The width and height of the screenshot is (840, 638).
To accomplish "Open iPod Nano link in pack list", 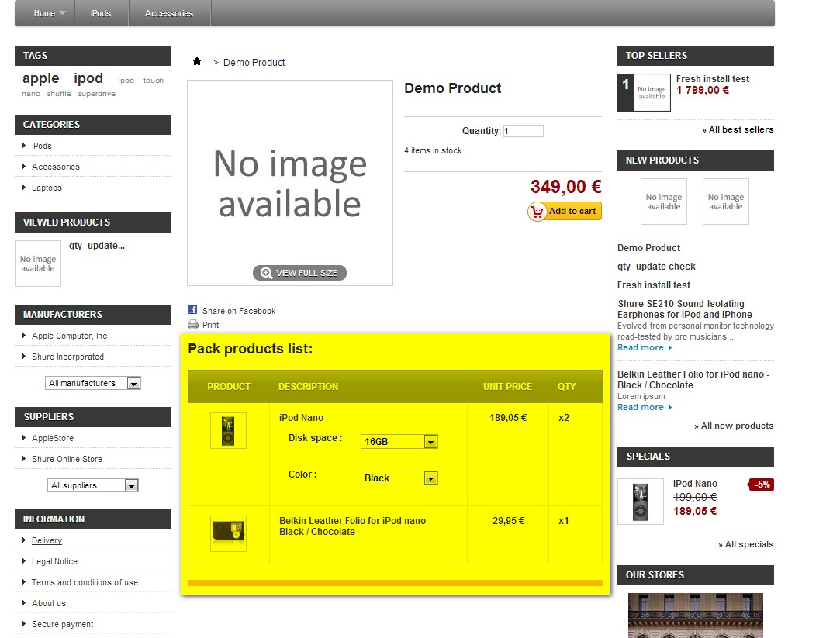I will point(301,418).
